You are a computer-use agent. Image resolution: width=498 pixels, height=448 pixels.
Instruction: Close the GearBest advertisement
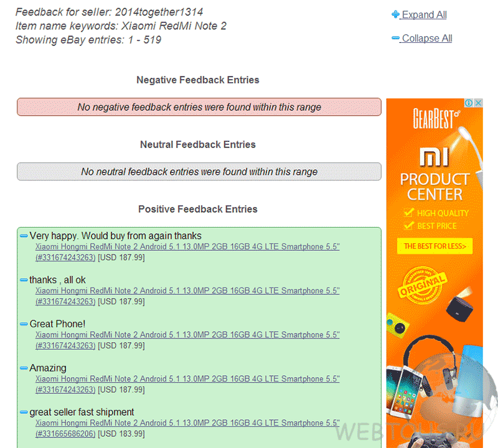tap(478, 103)
